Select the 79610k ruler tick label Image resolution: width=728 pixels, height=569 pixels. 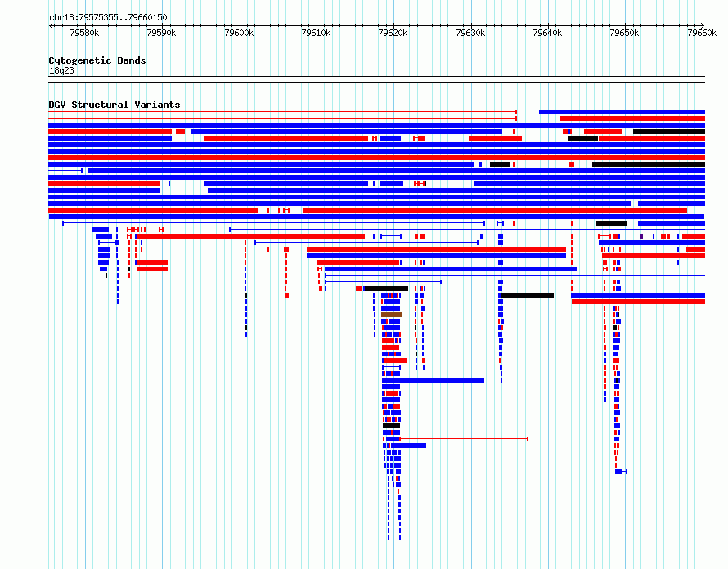click(x=316, y=33)
